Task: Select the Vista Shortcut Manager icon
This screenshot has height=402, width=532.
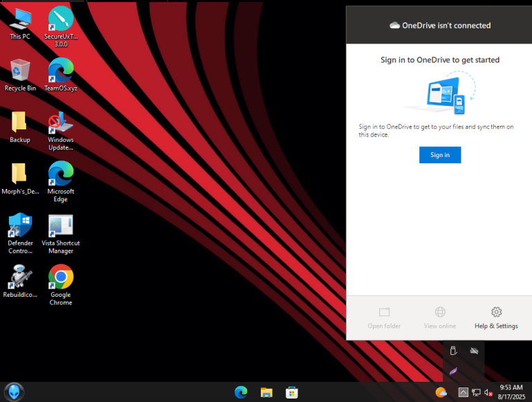Action: [61, 234]
